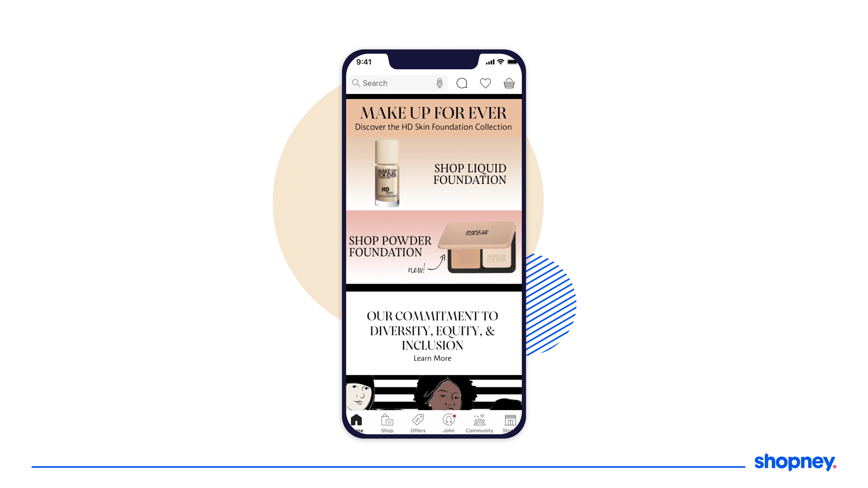Select the Shop navigation tab
This screenshot has width=868, height=488.
(386, 424)
